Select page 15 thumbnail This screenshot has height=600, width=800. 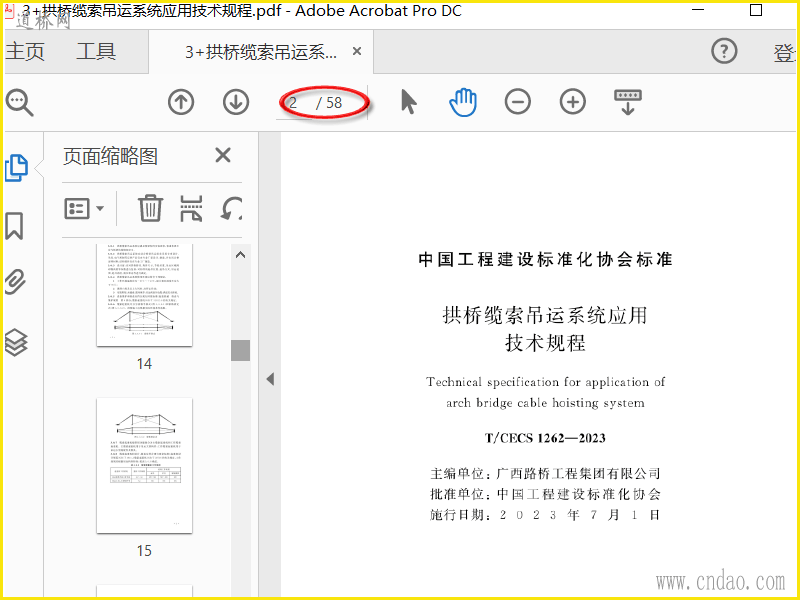click(144, 466)
